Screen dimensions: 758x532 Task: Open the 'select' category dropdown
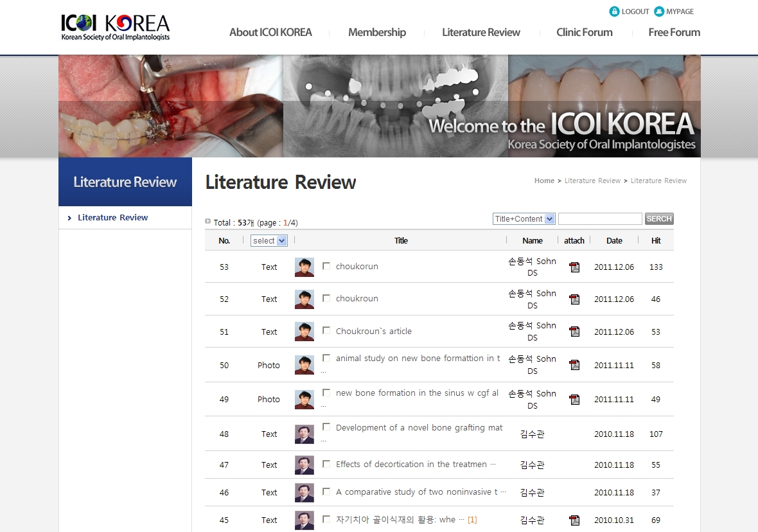(269, 241)
